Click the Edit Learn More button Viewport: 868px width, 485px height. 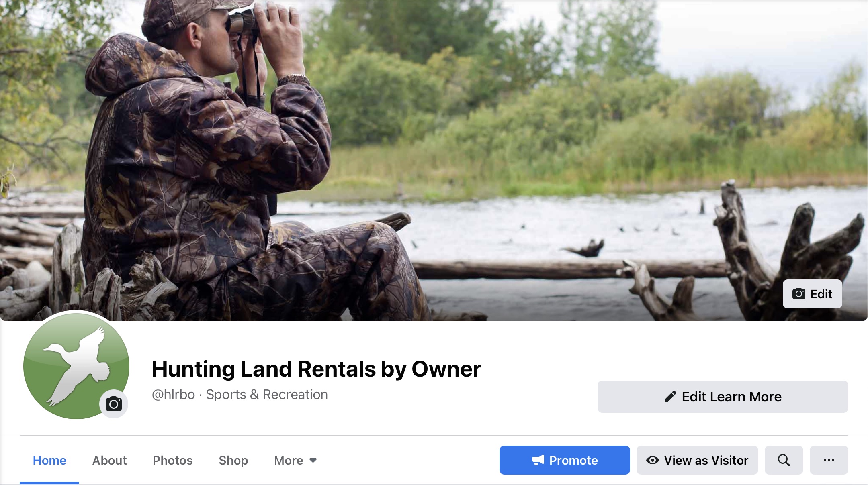723,397
